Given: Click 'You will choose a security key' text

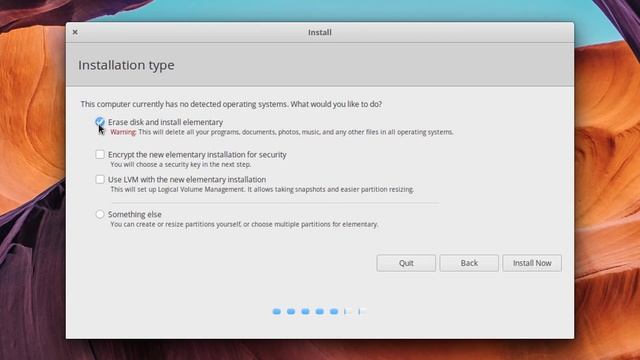Looking at the screenshot, I should (181, 164).
